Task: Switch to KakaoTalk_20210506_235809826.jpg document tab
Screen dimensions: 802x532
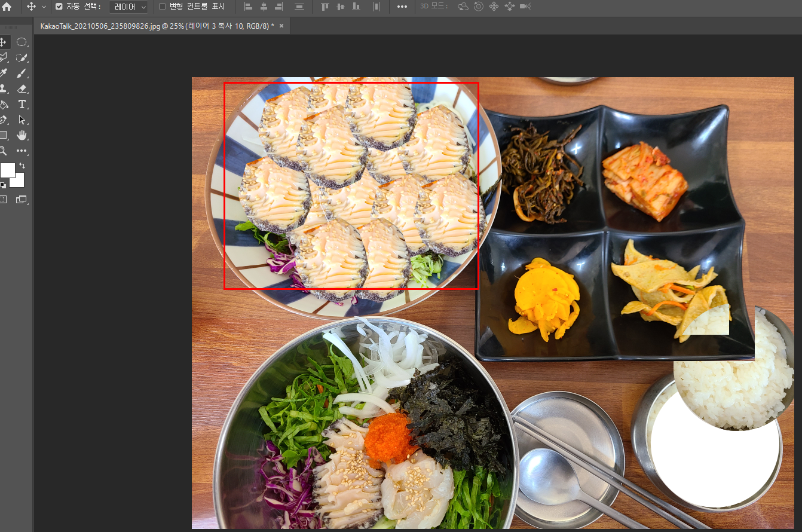Action: point(157,26)
